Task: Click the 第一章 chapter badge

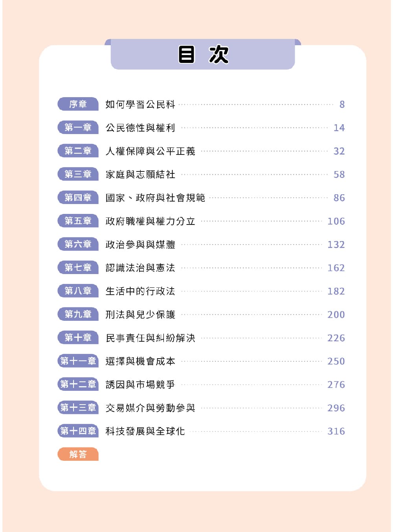Action: click(x=78, y=127)
